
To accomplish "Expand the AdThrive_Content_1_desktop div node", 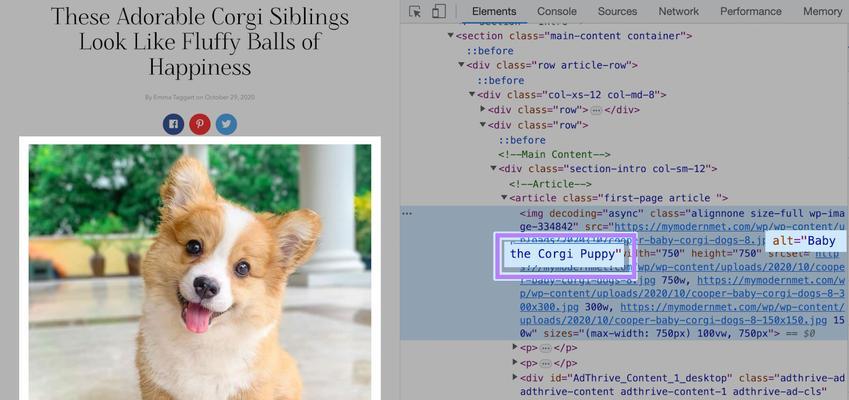I will tap(515, 377).
